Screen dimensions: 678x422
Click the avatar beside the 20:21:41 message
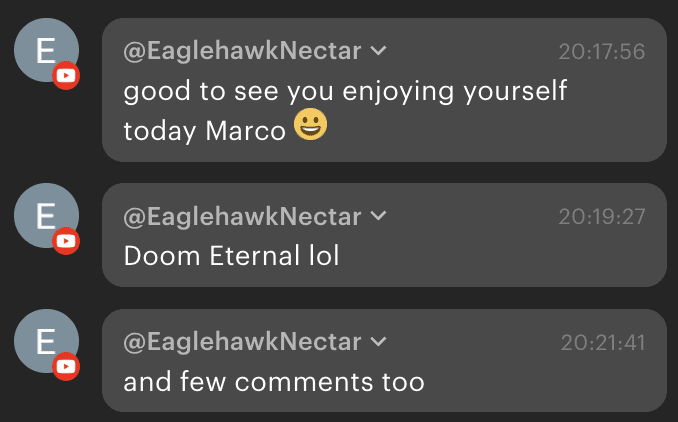45,341
